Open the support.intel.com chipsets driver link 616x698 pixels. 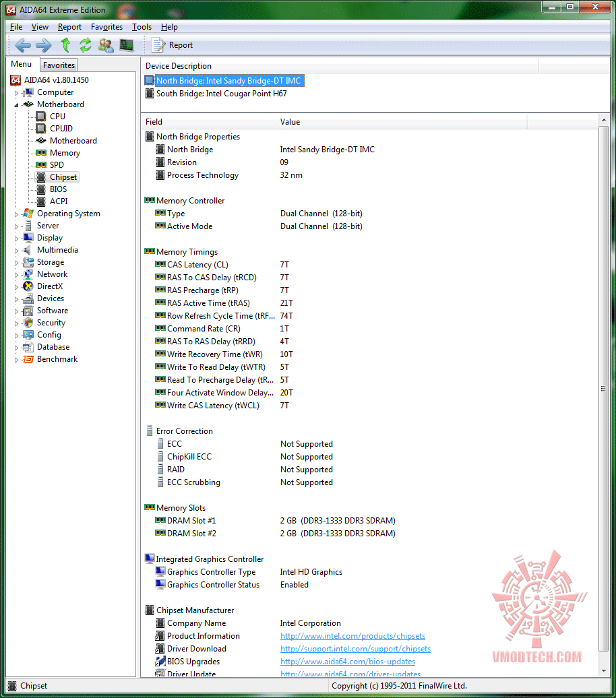click(355, 649)
